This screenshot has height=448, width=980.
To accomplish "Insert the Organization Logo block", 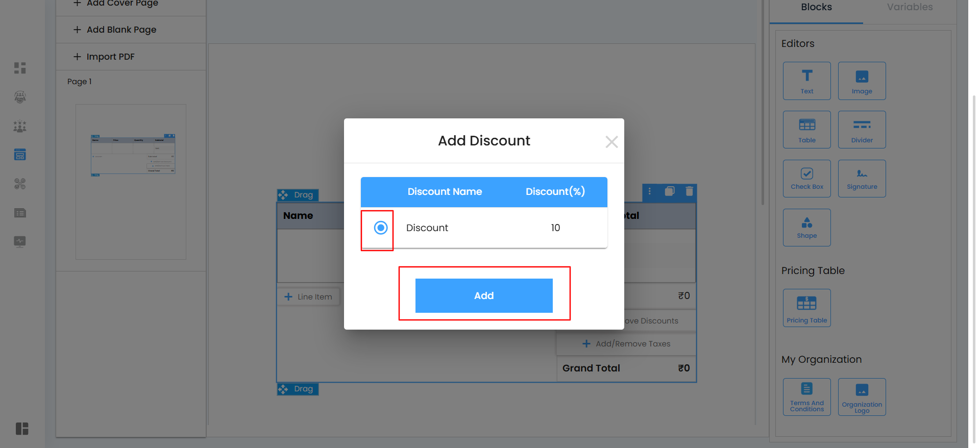I will [862, 396].
